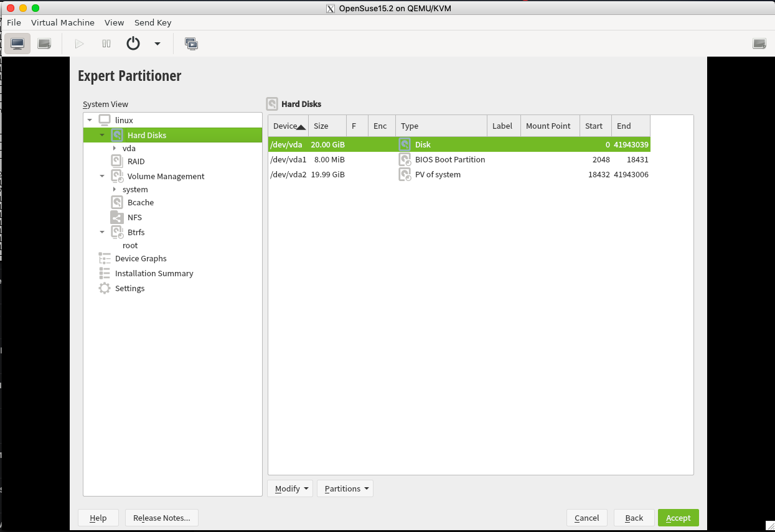This screenshot has width=775, height=532.
Task: Expand the system volume group node
Action: (x=115, y=189)
